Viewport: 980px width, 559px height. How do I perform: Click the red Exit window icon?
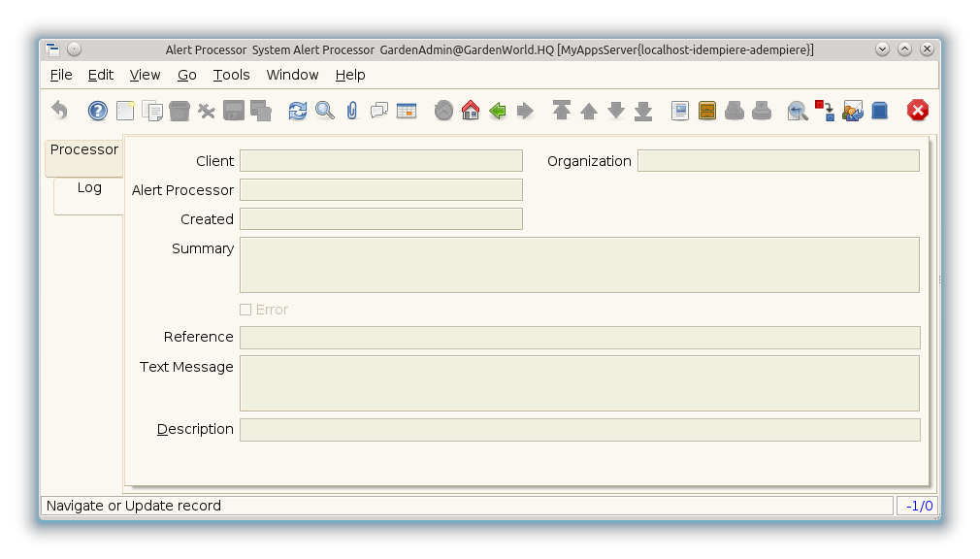click(918, 111)
